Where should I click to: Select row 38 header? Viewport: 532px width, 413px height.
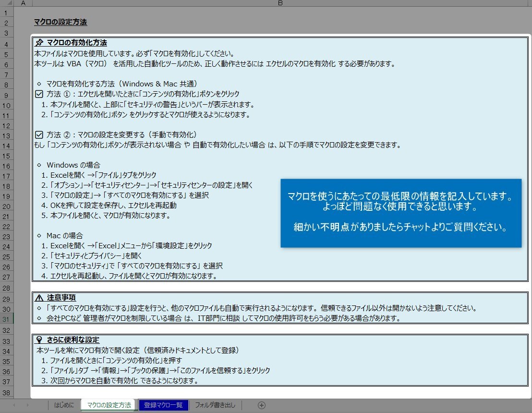(6, 393)
